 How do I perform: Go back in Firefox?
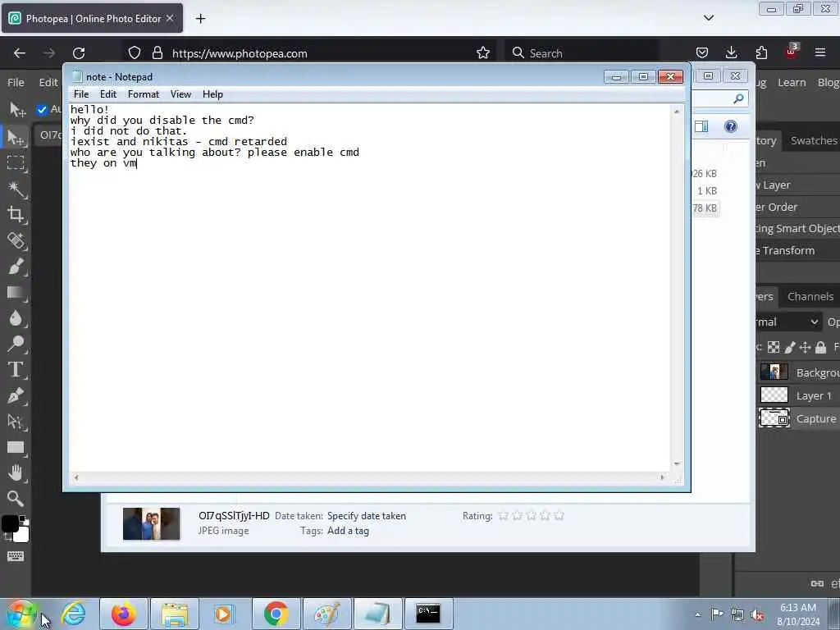[x=20, y=53]
